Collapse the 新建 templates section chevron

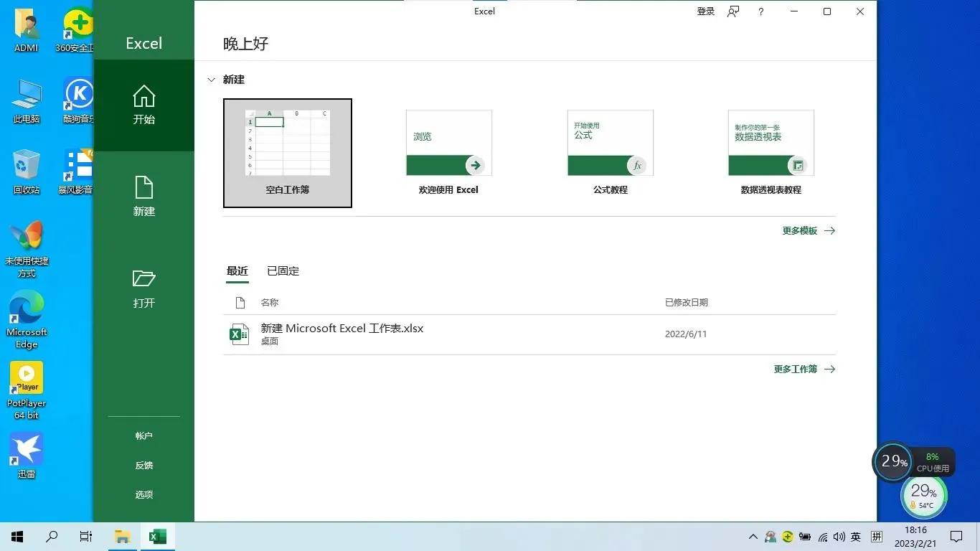211,80
